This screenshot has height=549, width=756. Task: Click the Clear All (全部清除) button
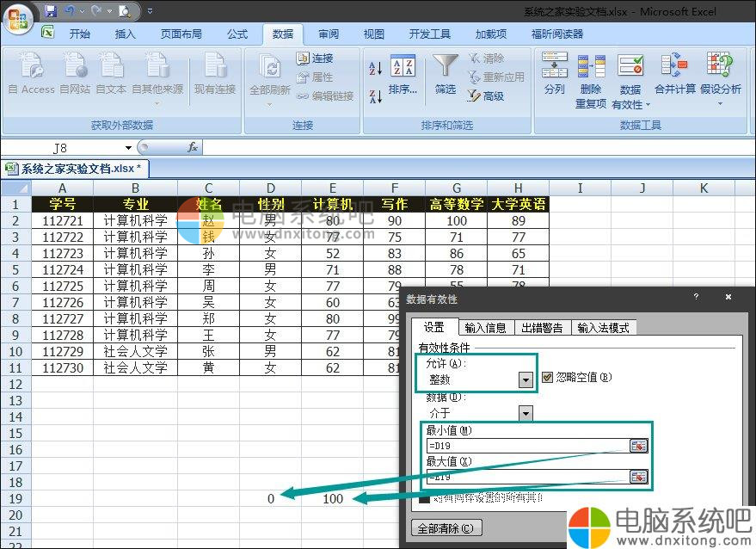446,528
